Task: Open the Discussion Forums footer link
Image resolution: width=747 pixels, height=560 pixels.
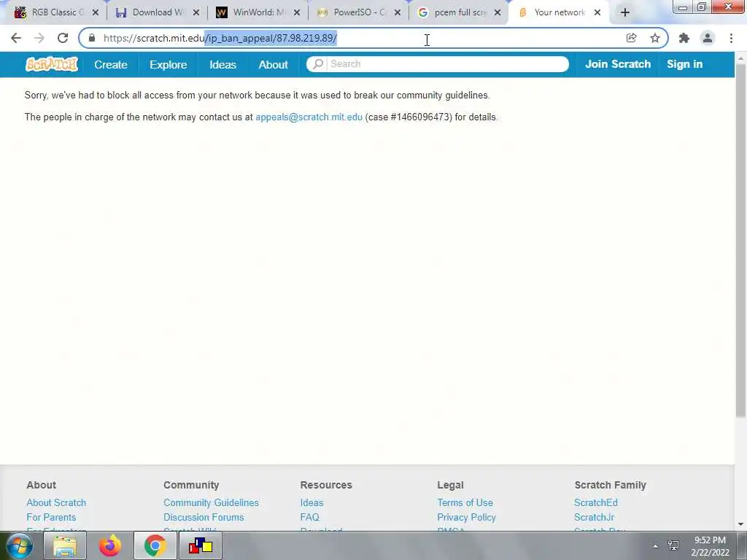Action: [204, 517]
